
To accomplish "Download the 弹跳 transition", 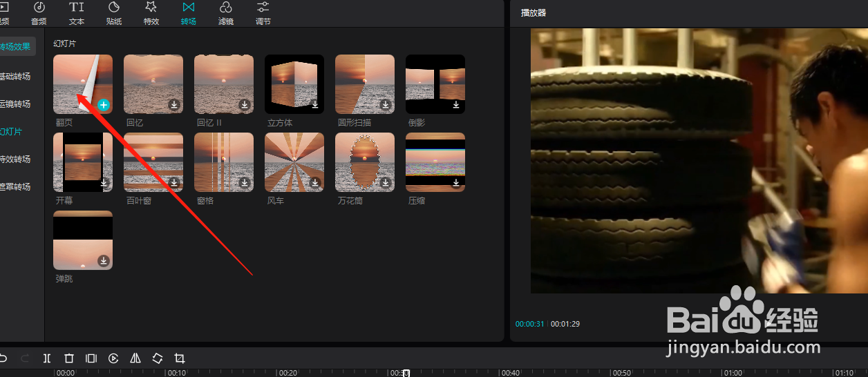I will [x=103, y=261].
